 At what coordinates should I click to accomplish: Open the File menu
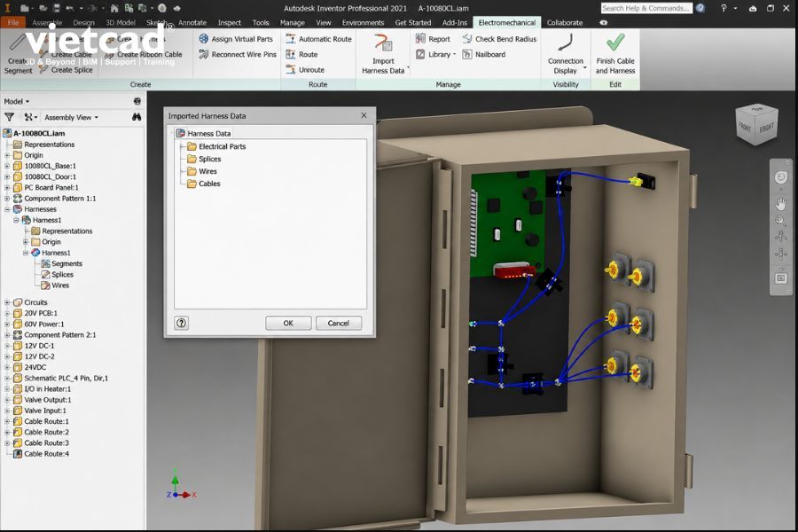(x=13, y=22)
